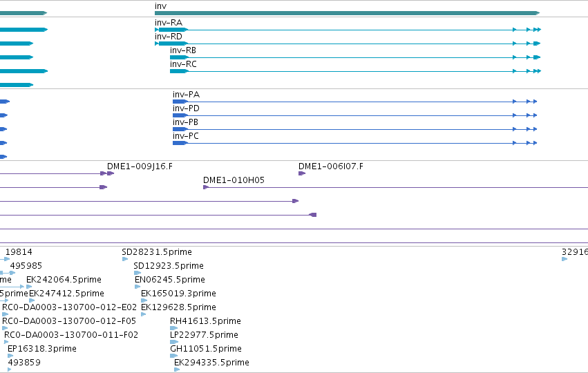Select the RC0-DA0003-130700-011-F02 label
This screenshot has height=373, width=588.
click(x=71, y=335)
